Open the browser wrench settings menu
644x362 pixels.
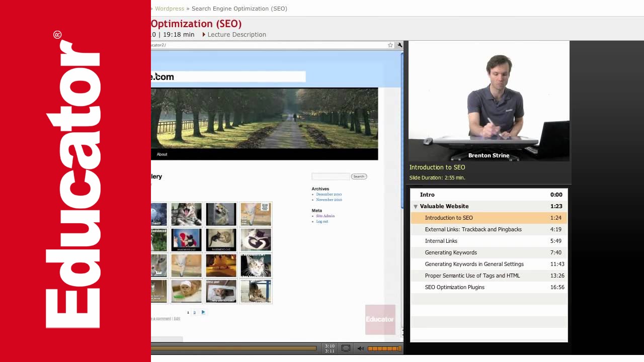coord(399,45)
